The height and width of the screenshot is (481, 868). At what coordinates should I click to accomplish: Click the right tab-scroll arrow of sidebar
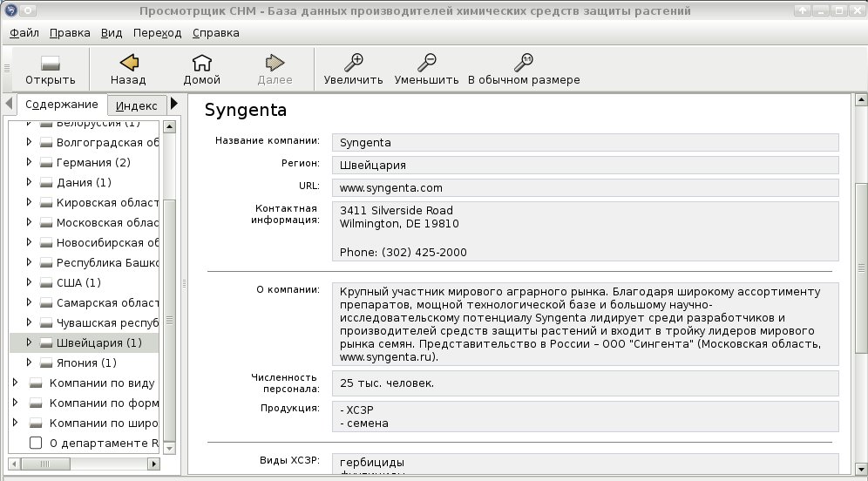173,104
